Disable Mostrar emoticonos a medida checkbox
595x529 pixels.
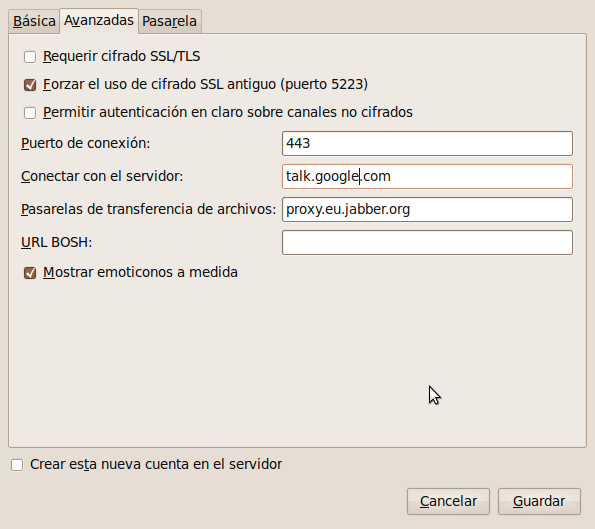point(30,272)
